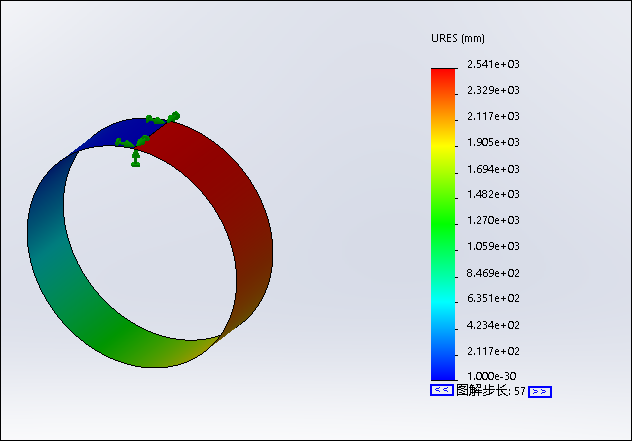Click the red region of the color legend bar
This screenshot has width=632, height=441.
click(x=443, y=79)
